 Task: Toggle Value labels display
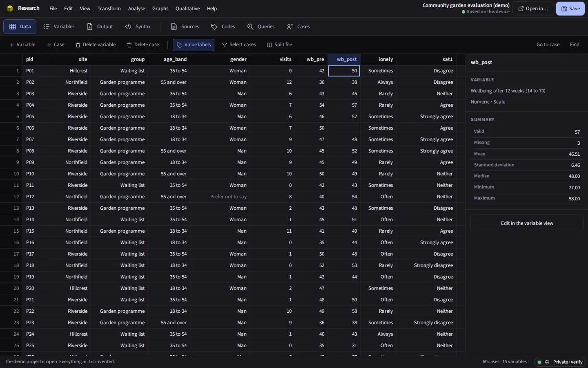pyautogui.click(x=194, y=45)
